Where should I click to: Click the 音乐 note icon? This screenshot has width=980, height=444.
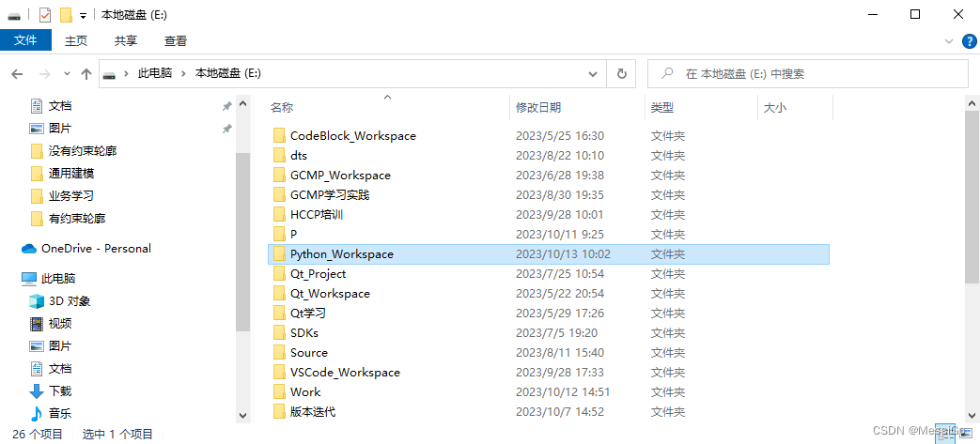tap(37, 413)
